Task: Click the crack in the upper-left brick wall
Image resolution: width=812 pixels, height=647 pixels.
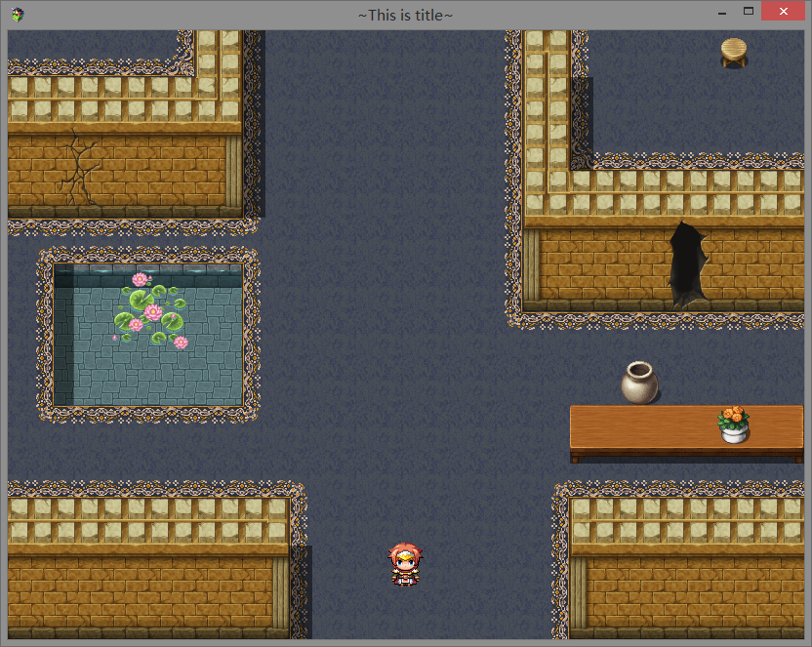Action: coord(79,167)
